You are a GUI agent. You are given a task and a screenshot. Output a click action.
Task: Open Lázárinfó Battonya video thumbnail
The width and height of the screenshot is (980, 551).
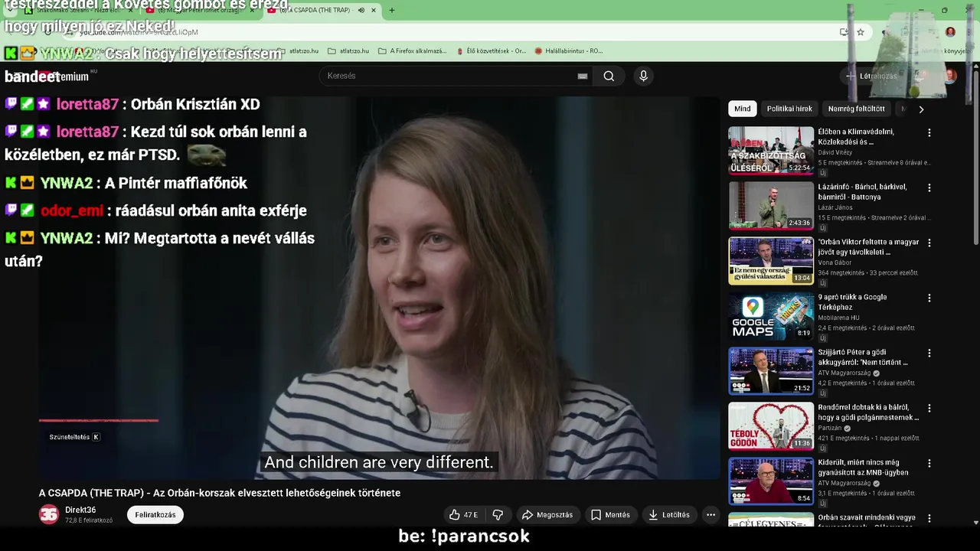tap(771, 206)
